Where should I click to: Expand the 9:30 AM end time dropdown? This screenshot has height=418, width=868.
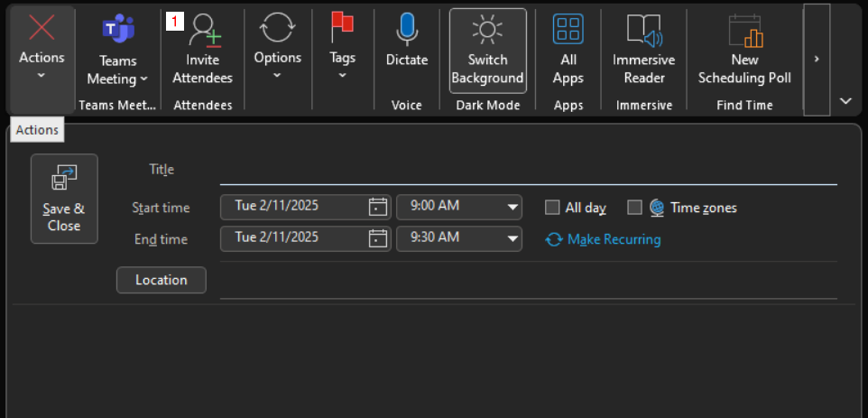pyautogui.click(x=513, y=238)
